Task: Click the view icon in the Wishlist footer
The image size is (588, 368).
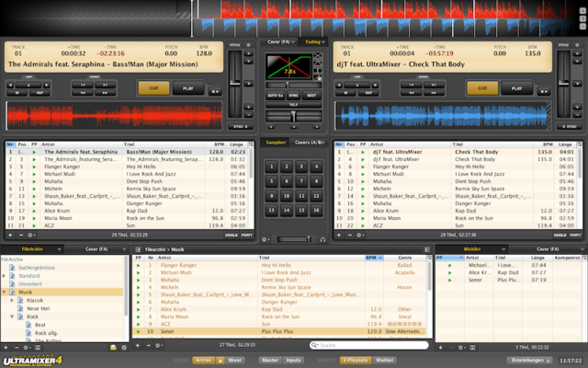Action: pos(472,348)
